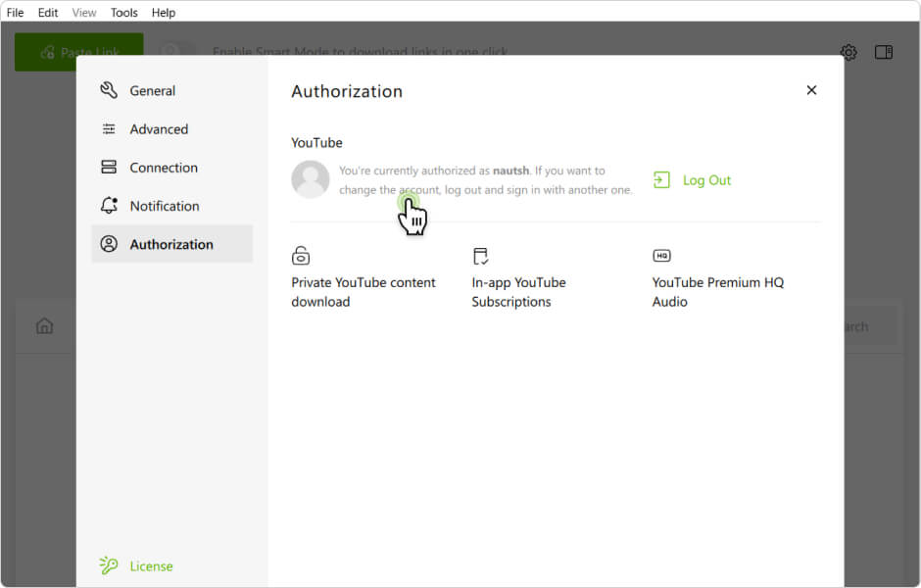Viewport: 921px width, 588px height.
Task: Click the In-app YouTube Subscriptions icon
Action: coord(480,257)
